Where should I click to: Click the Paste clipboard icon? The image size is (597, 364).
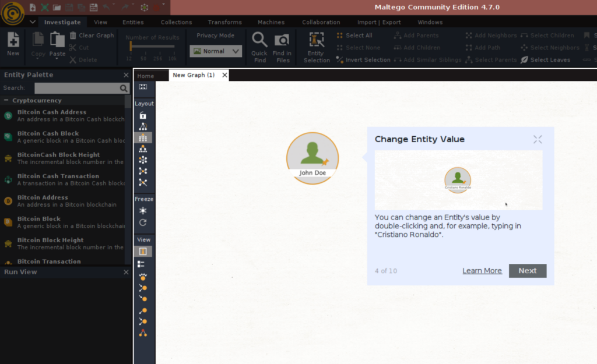click(57, 40)
